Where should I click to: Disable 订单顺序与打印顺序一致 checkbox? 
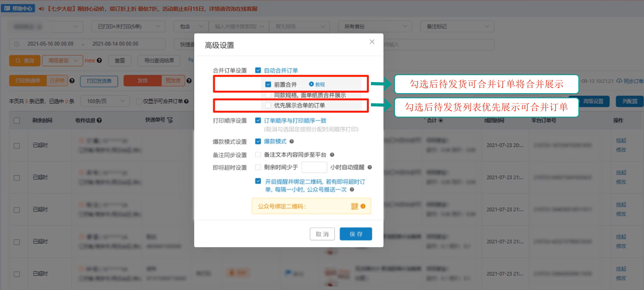258,120
